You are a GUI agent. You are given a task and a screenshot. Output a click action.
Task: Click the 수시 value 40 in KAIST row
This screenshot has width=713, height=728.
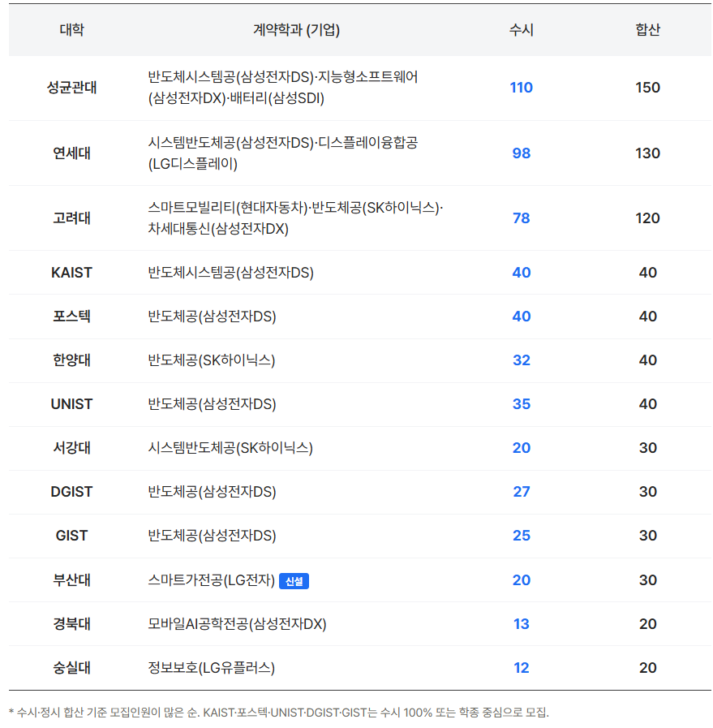click(521, 273)
